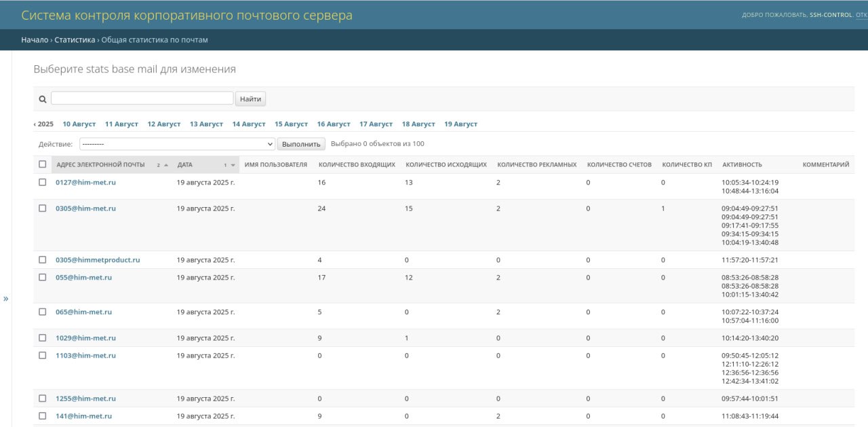View the 065@him-met.ru record

tap(83, 312)
